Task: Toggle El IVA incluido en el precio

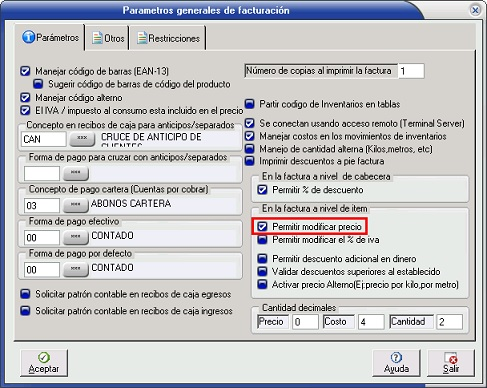Action: (25, 111)
